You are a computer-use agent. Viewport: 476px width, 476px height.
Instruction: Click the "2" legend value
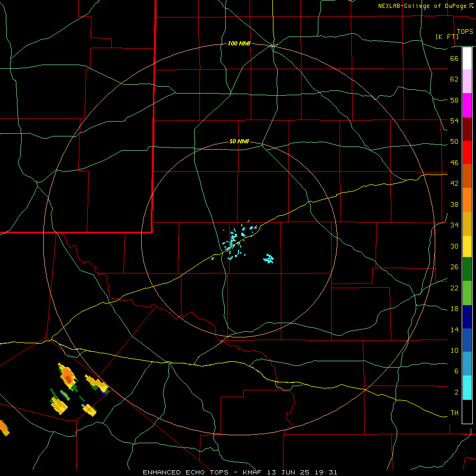456,392
